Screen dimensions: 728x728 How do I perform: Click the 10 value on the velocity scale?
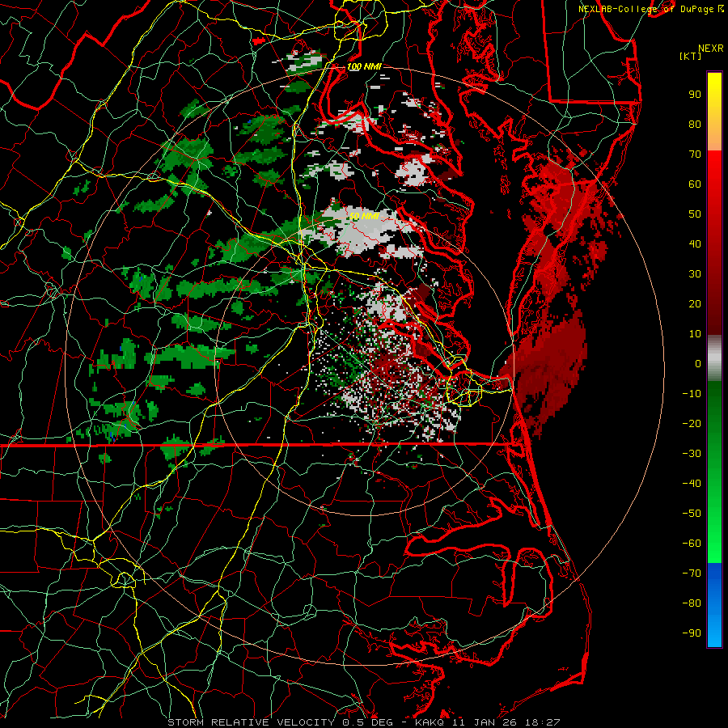(x=695, y=334)
